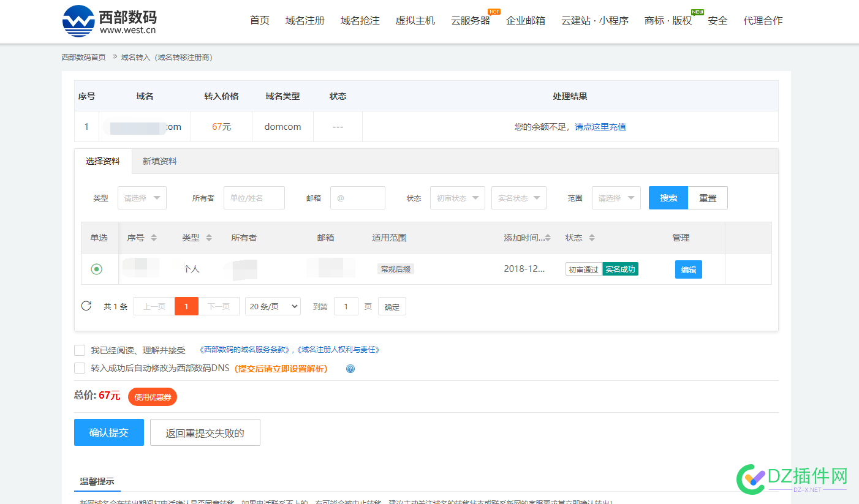Click the 重置 button
This screenshot has height=504, width=859.
click(708, 198)
